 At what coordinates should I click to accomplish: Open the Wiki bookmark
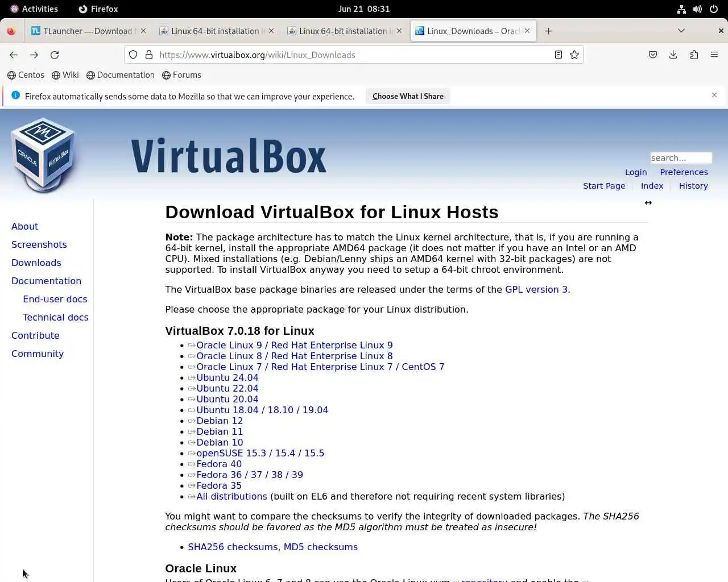tap(65, 75)
